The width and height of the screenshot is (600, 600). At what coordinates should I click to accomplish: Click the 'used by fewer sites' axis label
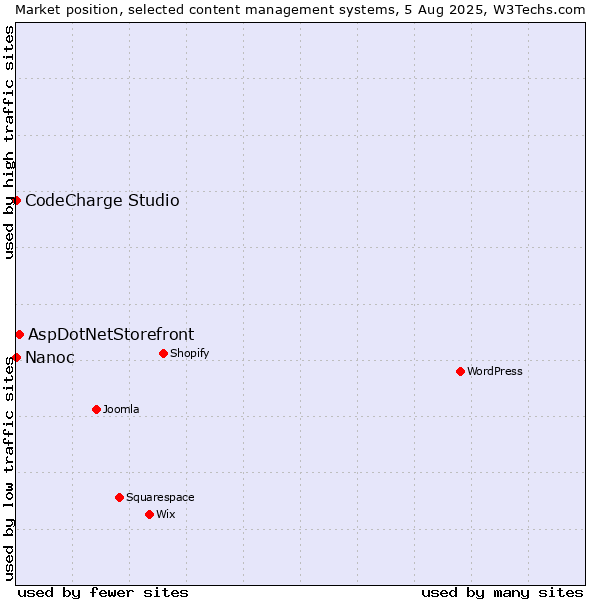(103, 593)
